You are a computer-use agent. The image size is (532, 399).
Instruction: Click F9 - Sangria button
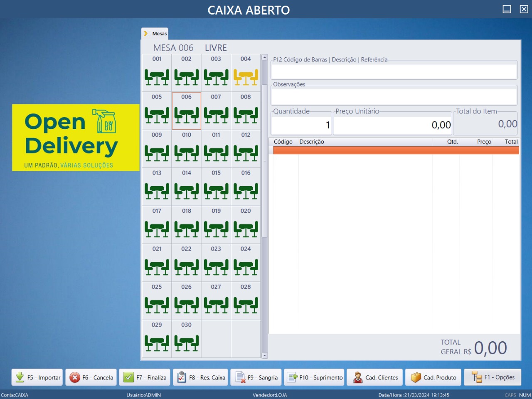(256, 377)
